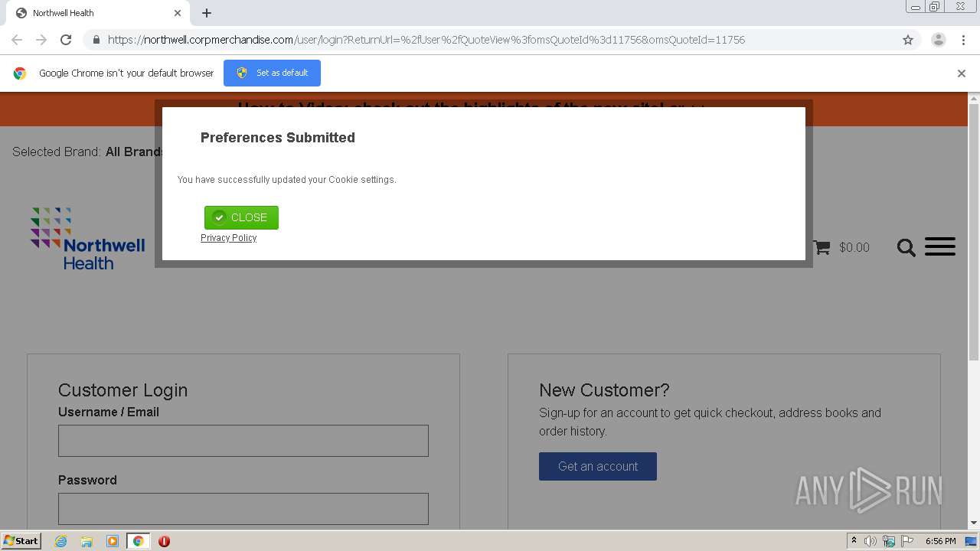Focus the Password field
This screenshot has width=980, height=551.
(243, 509)
